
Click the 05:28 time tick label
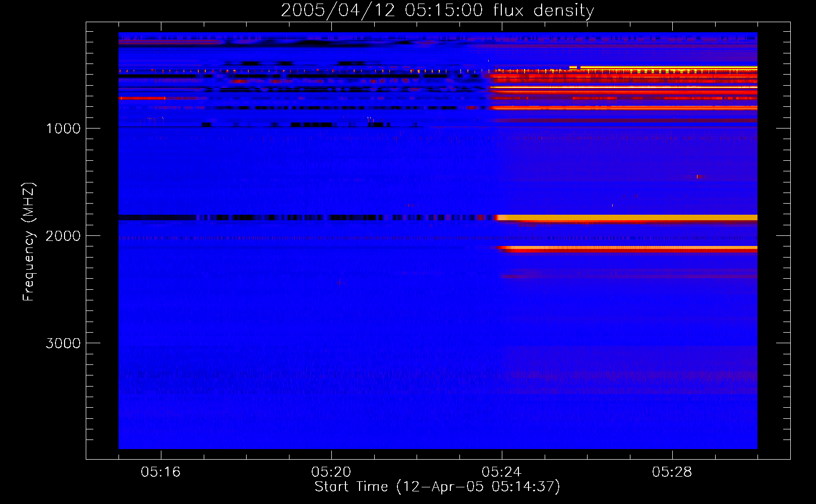pos(672,472)
